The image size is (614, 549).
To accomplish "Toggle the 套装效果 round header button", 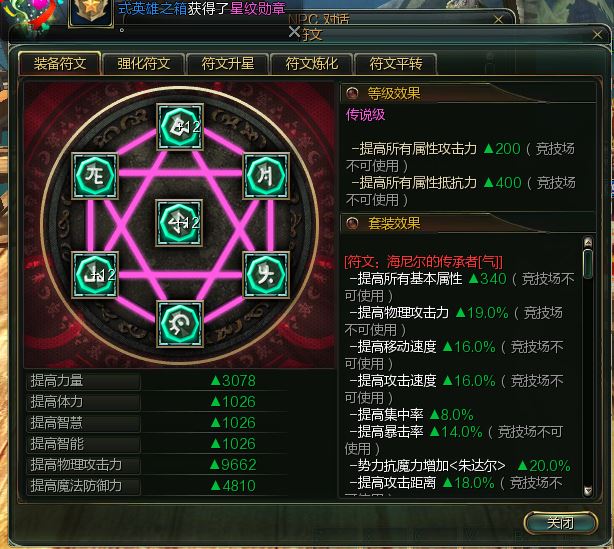I will tap(352, 223).
